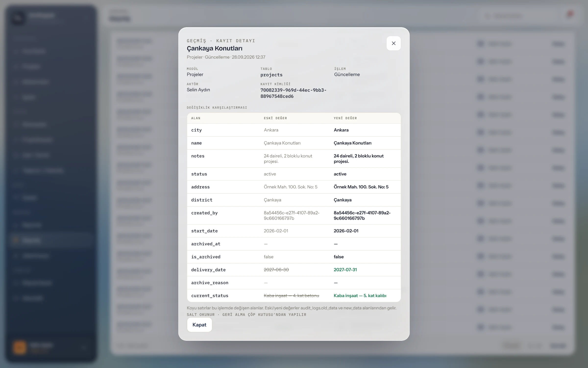Click the notes field new value text

coord(358,158)
